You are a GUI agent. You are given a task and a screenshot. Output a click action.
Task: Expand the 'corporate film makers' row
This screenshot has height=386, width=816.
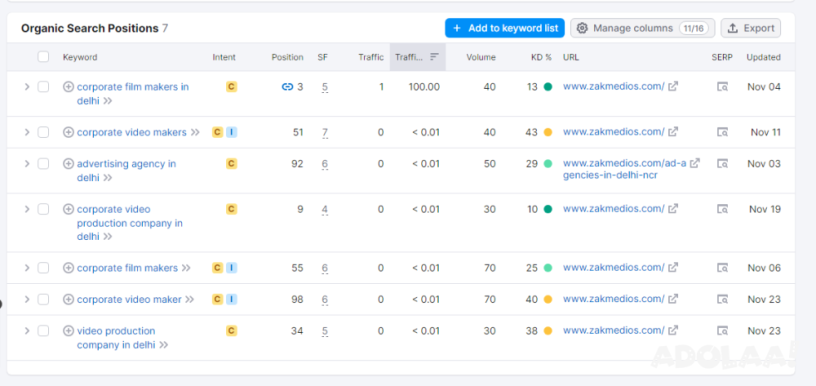(x=27, y=268)
